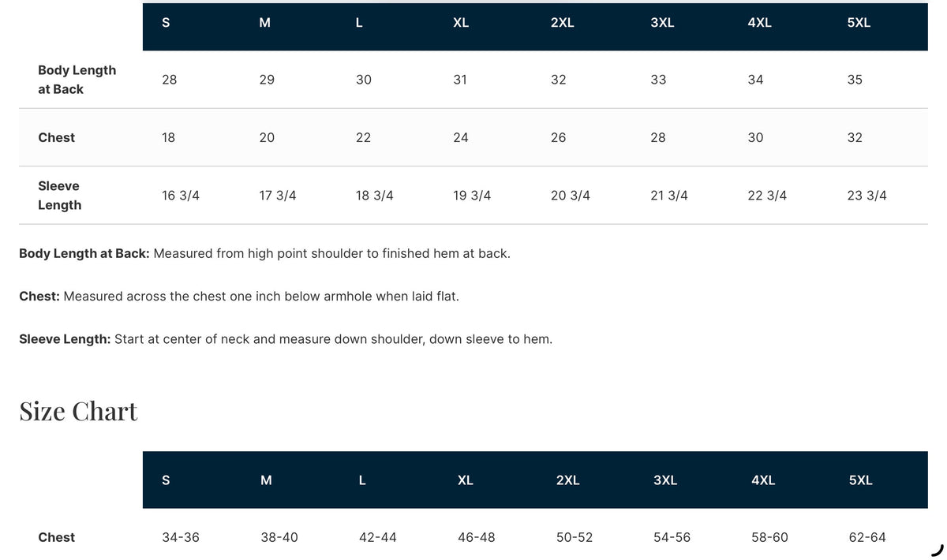Image resolution: width=947 pixels, height=560 pixels.
Task: Click the Body Length at Back definition text
Action: (264, 253)
